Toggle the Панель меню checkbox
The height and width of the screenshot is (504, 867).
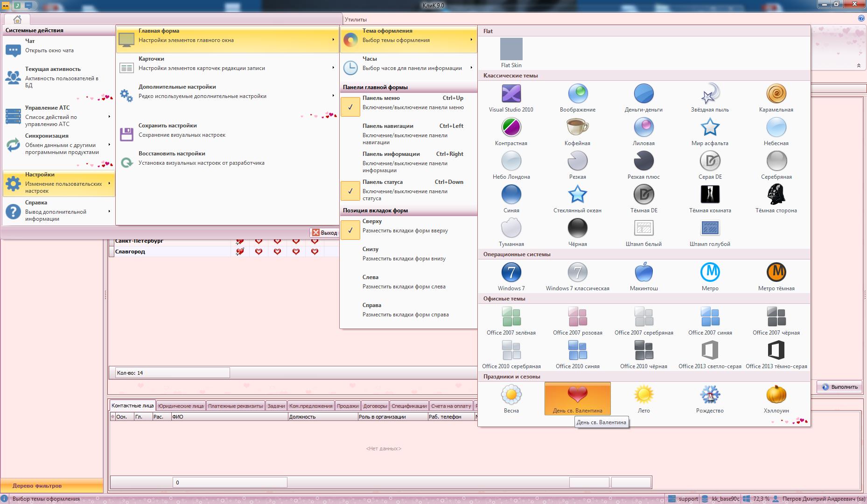(350, 107)
